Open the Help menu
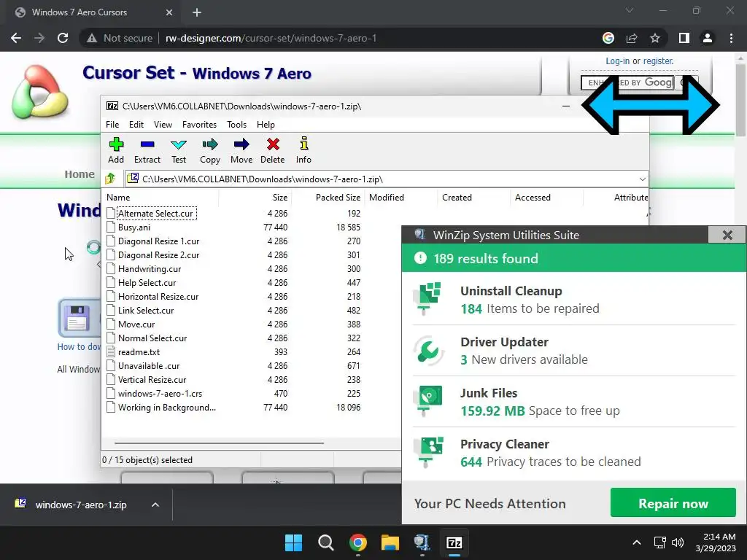Screen dimensions: 747x560 click(266, 124)
